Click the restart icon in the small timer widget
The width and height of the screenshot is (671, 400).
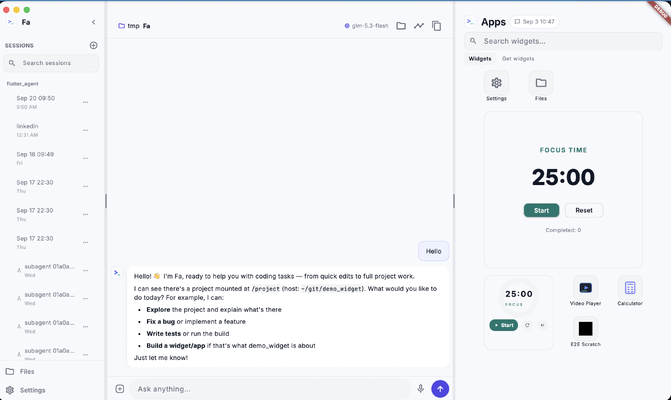point(527,325)
